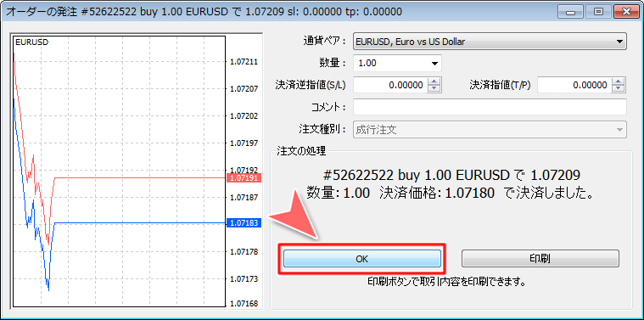This screenshot has width=644, height=320.
Task: Click the 1.07211 price axis value
Action: (x=244, y=62)
